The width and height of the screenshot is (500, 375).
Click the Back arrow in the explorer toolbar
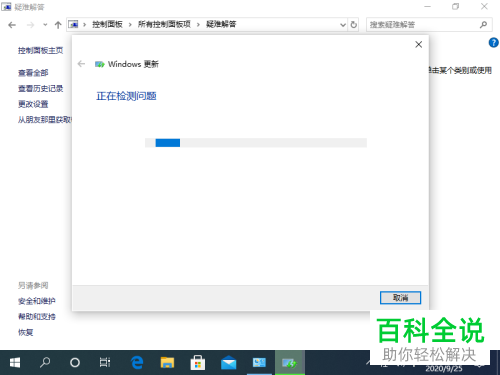point(12,25)
